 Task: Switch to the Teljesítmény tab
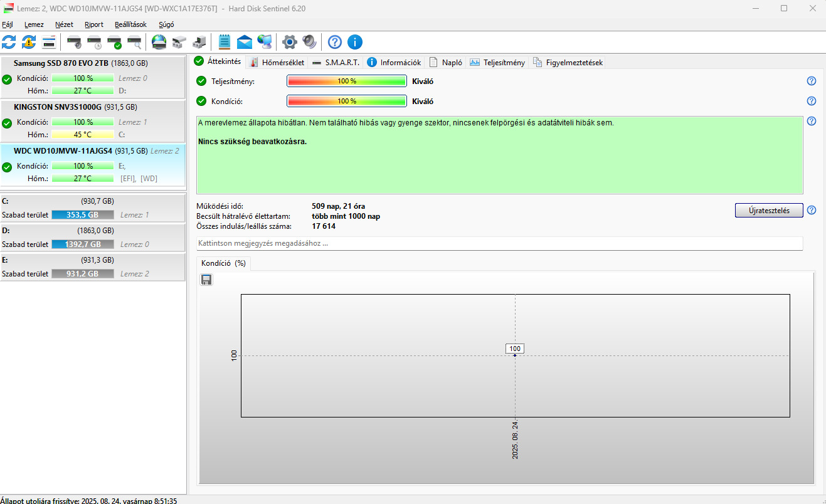(497, 62)
